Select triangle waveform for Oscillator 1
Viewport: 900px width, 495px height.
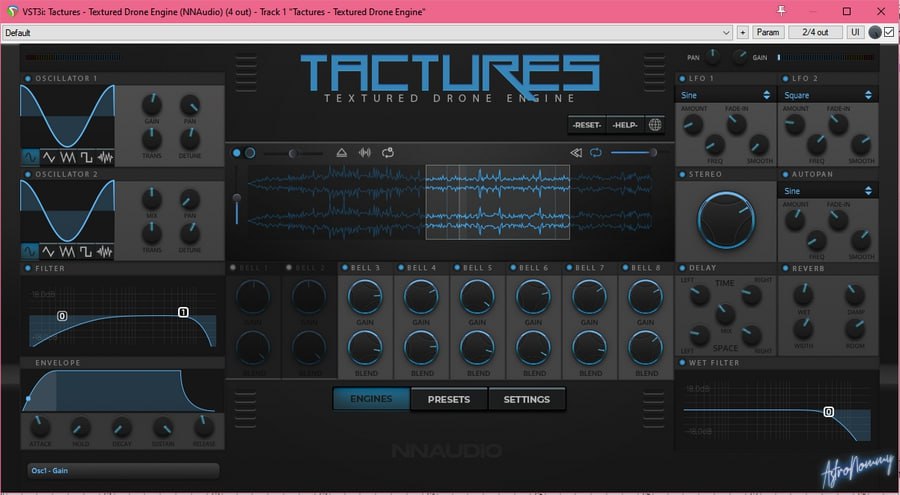coord(49,157)
